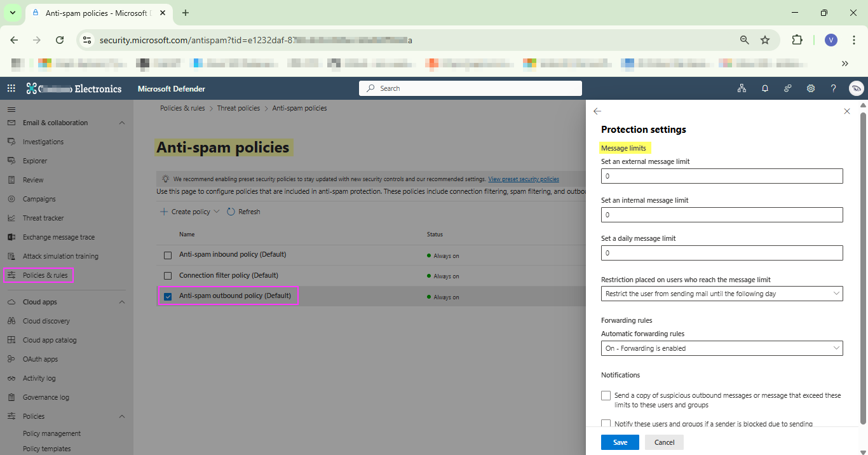This screenshot has width=868, height=455.
Task: Open the account avatar in Defender header
Action: 856,88
